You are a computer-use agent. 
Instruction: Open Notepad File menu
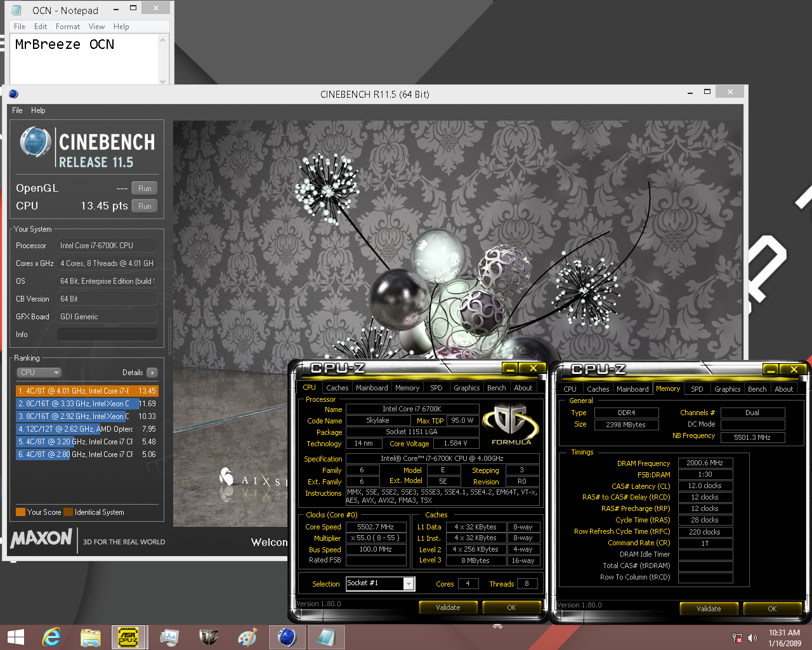click(20, 27)
